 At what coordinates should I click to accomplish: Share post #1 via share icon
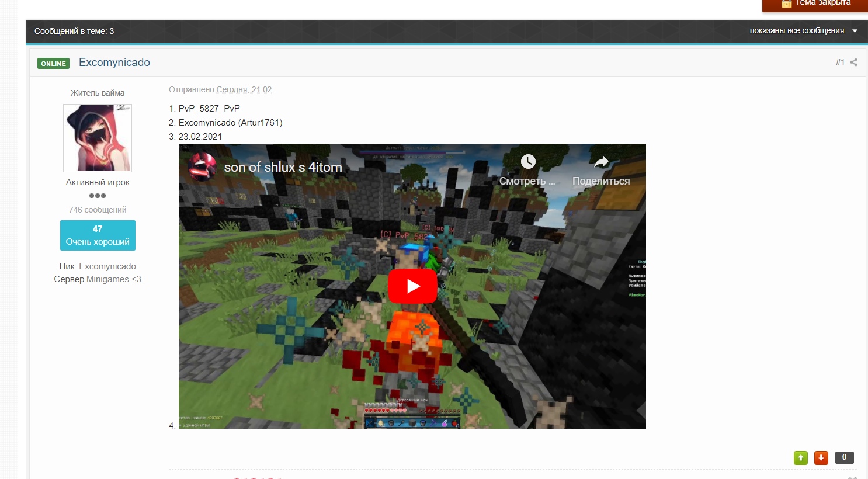[853, 63]
